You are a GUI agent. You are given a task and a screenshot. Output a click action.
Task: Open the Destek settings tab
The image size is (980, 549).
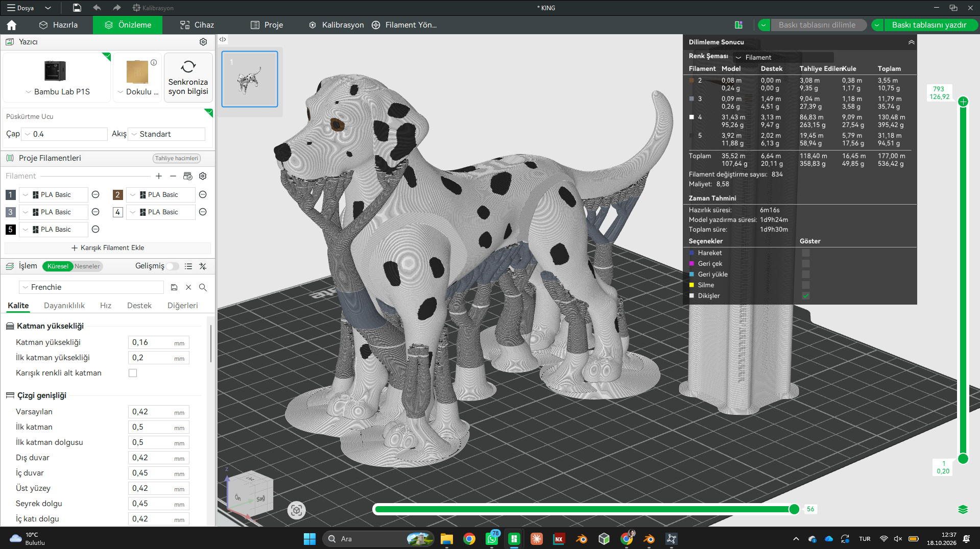(x=139, y=306)
